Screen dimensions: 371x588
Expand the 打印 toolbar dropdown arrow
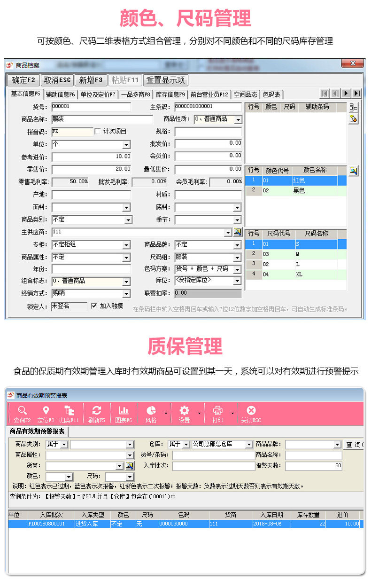point(232,414)
